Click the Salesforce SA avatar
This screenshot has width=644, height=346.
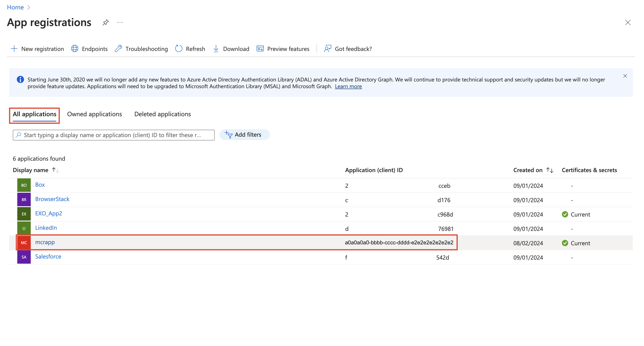(x=24, y=257)
